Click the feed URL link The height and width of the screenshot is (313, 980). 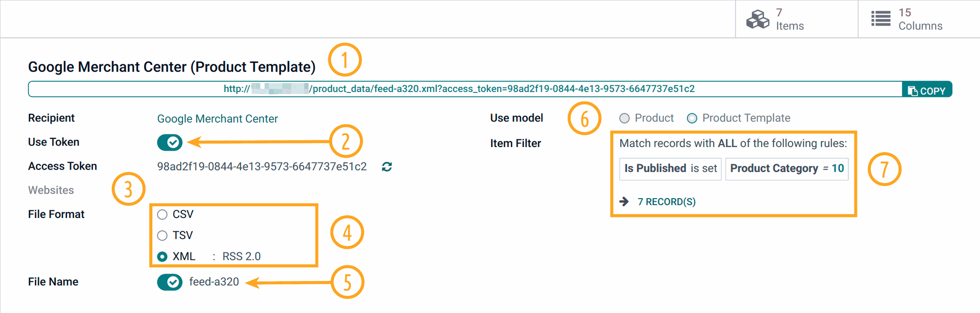pyautogui.click(x=459, y=89)
